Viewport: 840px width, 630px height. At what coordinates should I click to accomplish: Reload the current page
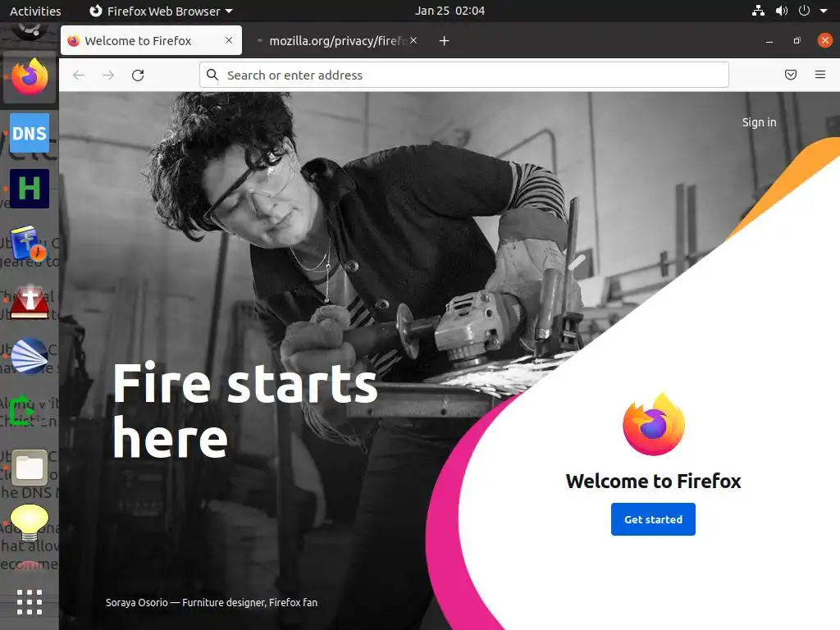[138, 75]
